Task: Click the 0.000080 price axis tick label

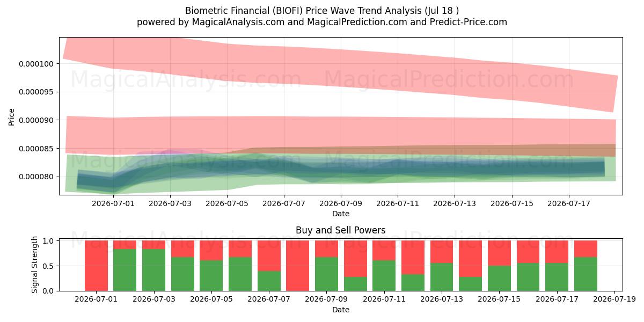Action: pyautogui.click(x=36, y=177)
